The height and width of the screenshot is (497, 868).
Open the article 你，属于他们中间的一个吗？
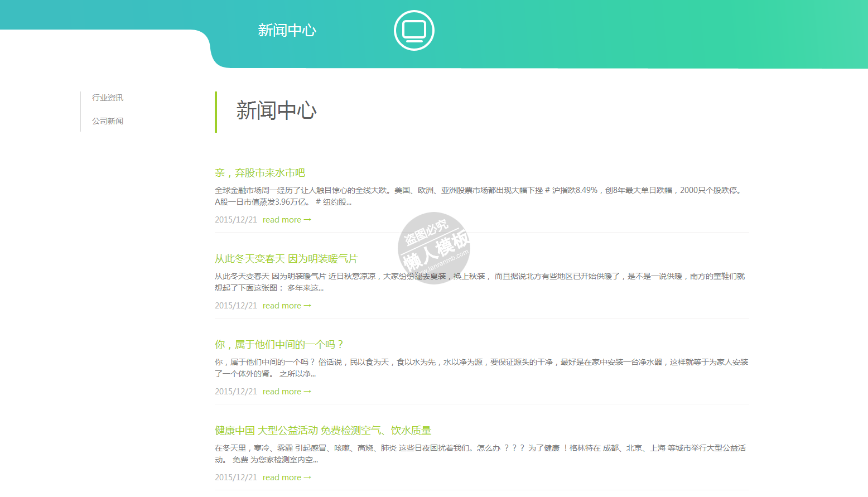tap(279, 345)
